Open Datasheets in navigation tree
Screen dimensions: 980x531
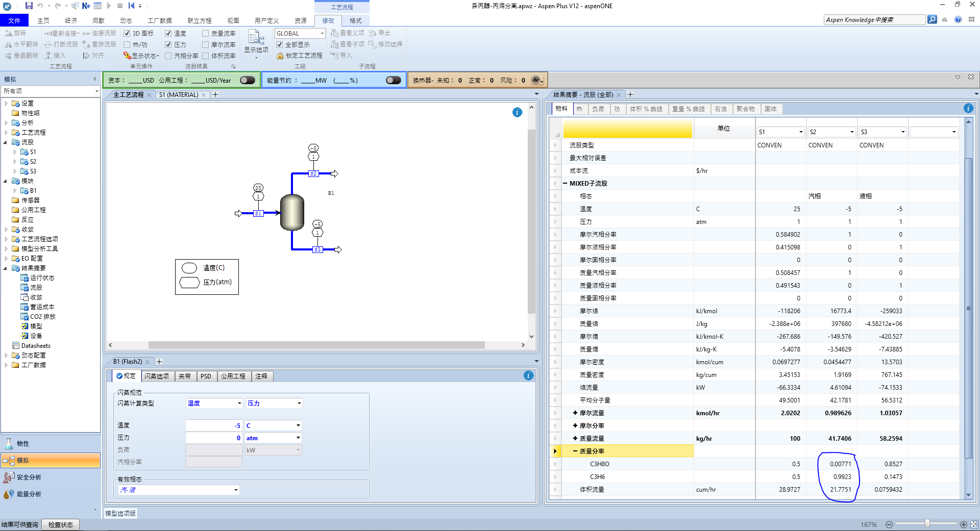(36, 346)
